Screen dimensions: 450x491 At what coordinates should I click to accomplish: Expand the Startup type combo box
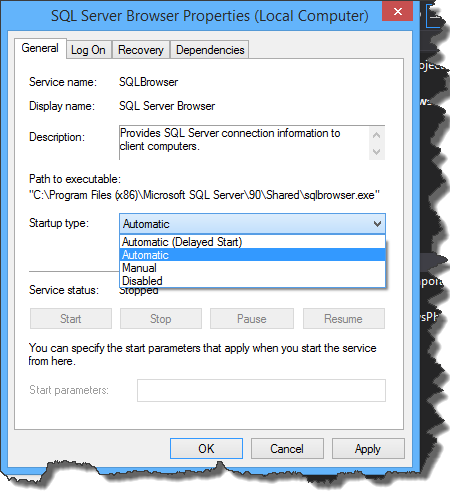252,224
